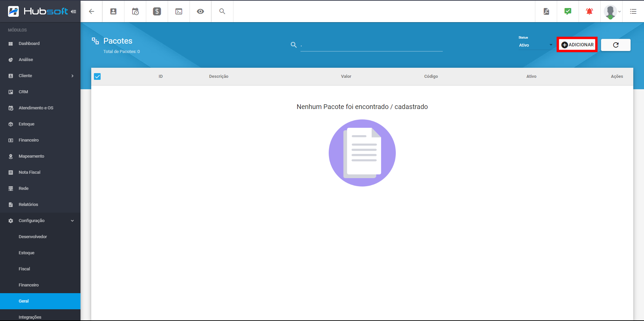The image size is (644, 321).
Task: Click the Pacotes title icon
Action: coord(95,41)
